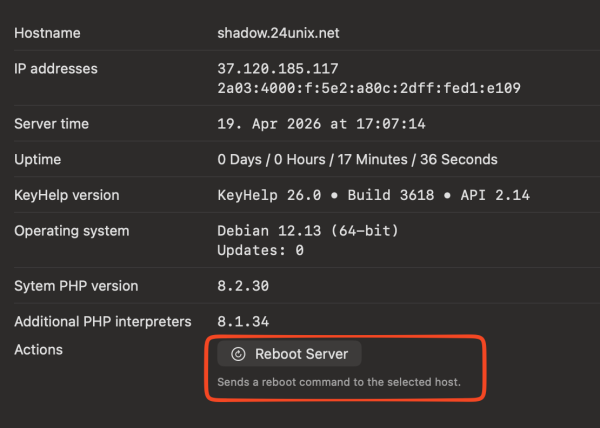Click the Debian 12.13 (64-bit) text

click(x=307, y=231)
